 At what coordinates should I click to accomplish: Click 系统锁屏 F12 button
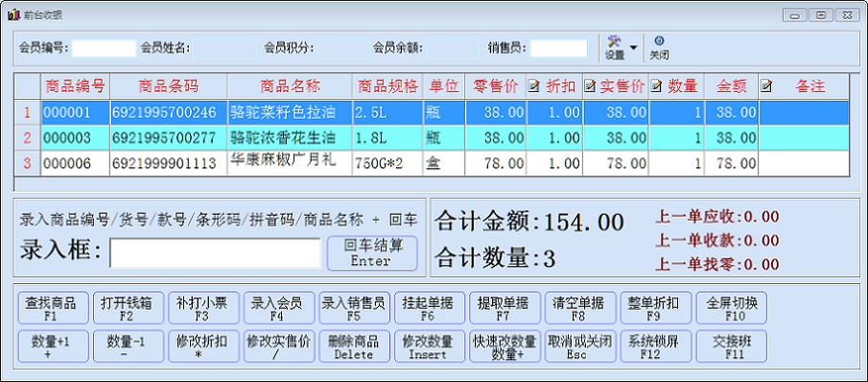(x=655, y=346)
